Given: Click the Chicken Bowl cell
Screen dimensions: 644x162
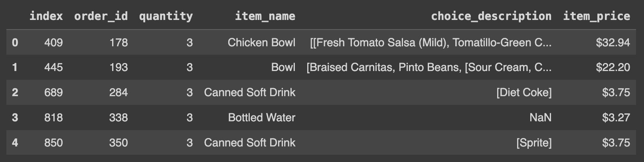Looking at the screenshot, I should point(261,42).
